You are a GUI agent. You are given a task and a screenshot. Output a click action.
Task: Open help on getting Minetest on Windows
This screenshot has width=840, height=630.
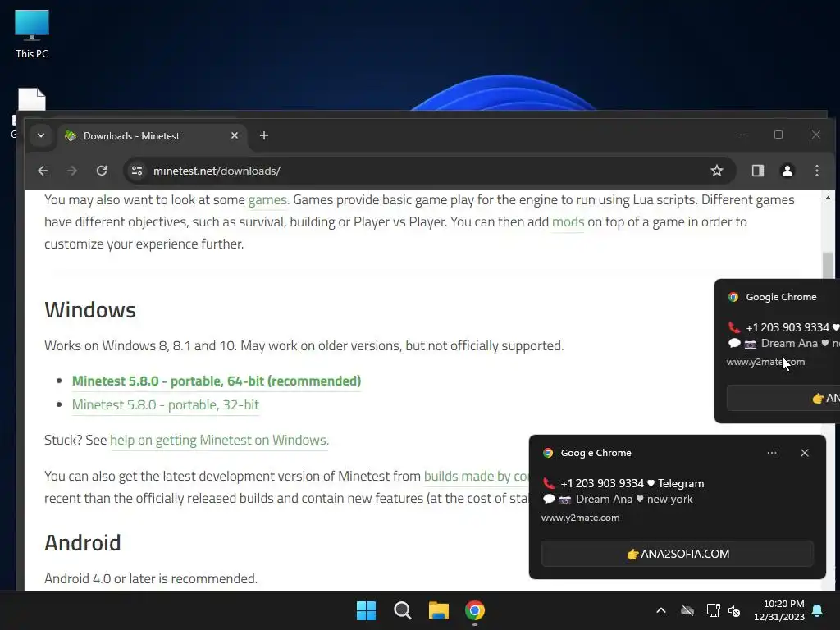pos(219,441)
